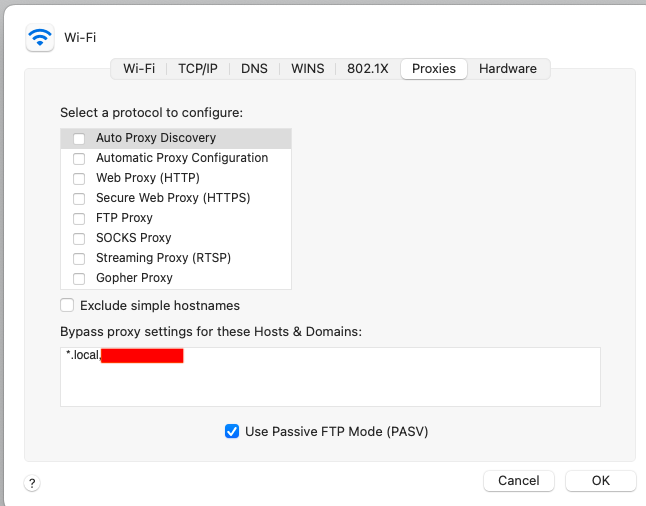Image resolution: width=646 pixels, height=506 pixels.
Task: Confirm settings with OK button
Action: pos(600,481)
